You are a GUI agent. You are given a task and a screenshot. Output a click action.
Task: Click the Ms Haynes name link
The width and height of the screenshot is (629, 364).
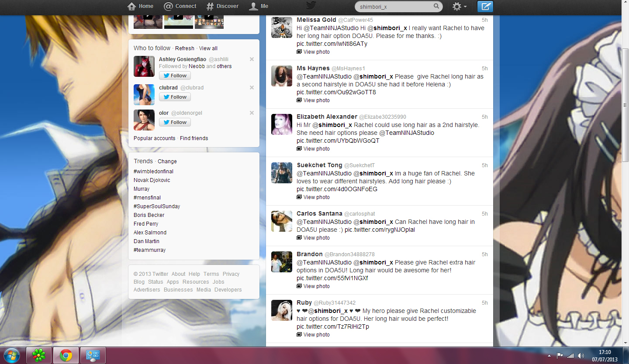(x=313, y=68)
